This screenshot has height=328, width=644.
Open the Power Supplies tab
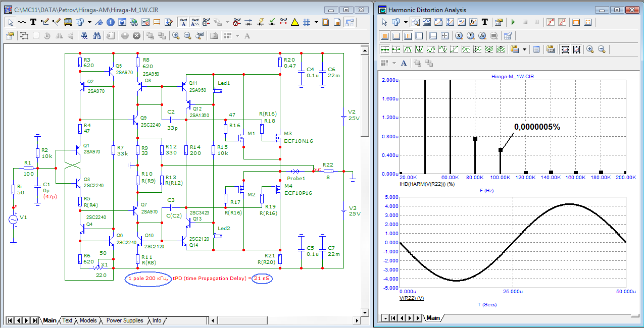tap(125, 320)
